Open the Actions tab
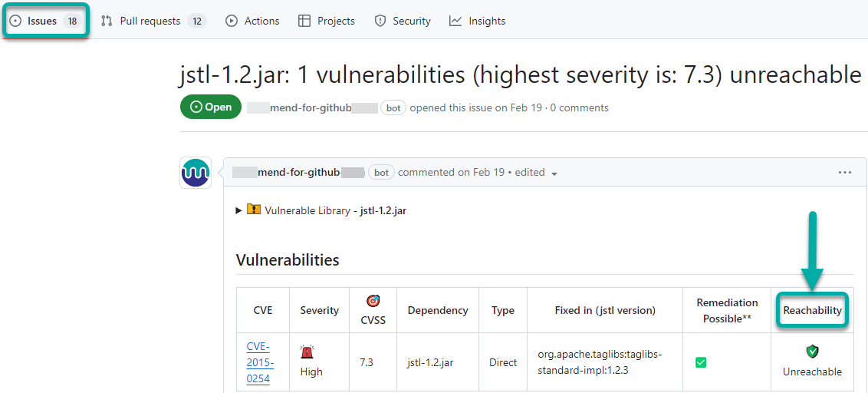Image resolution: width=868 pixels, height=393 pixels. coord(252,21)
